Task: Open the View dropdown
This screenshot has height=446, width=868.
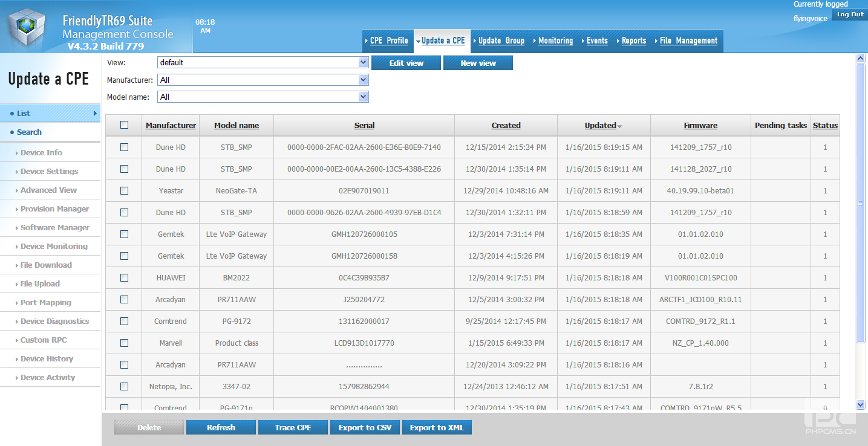Action: [x=263, y=62]
